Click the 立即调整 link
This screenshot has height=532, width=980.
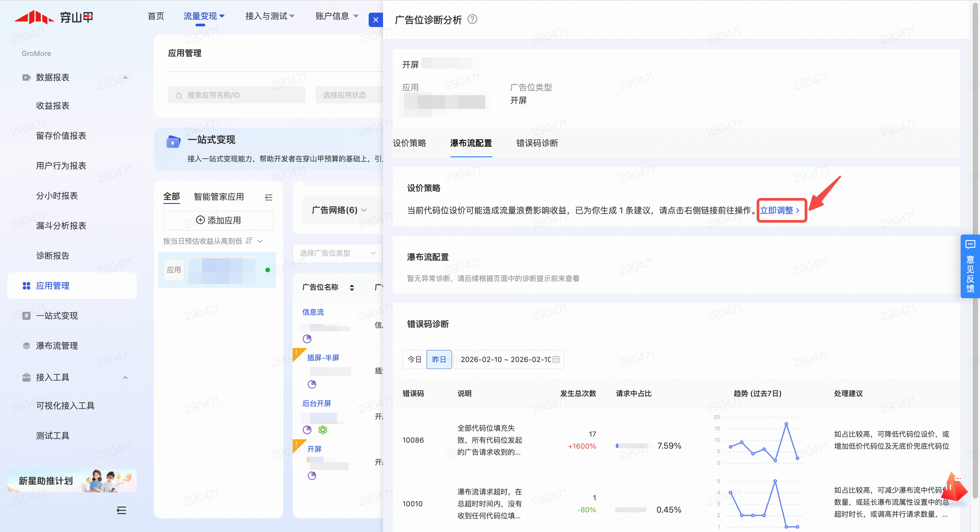780,210
